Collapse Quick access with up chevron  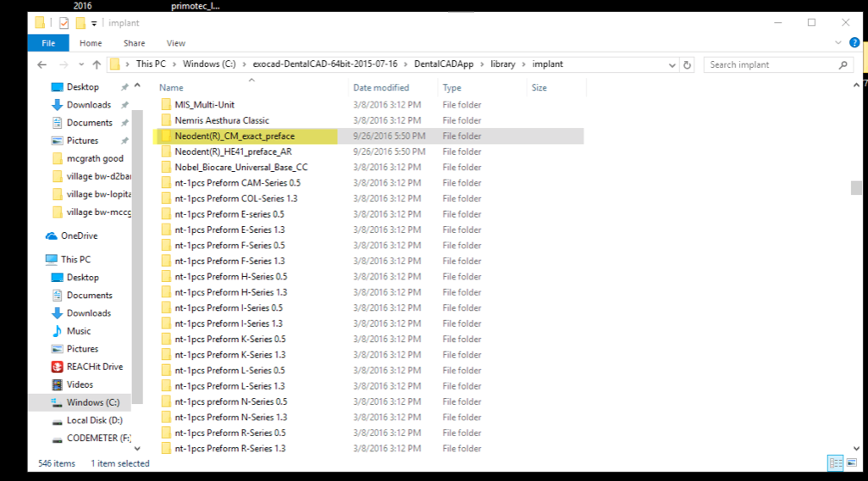click(x=137, y=86)
